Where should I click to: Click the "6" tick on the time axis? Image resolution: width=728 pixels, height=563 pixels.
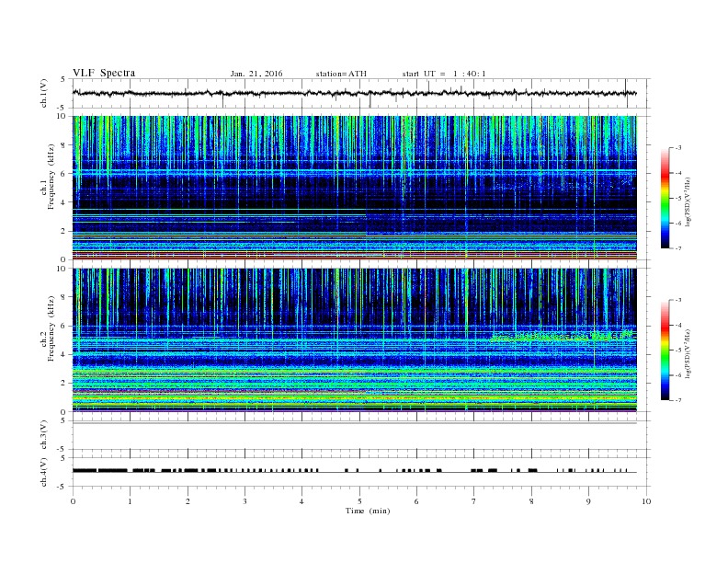416,501
